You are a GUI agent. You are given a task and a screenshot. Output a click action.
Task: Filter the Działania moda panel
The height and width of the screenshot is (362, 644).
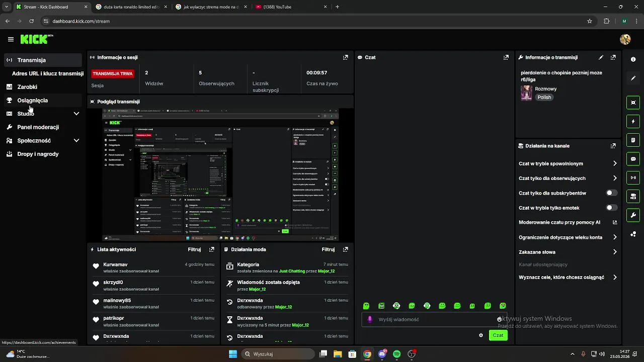(x=328, y=249)
